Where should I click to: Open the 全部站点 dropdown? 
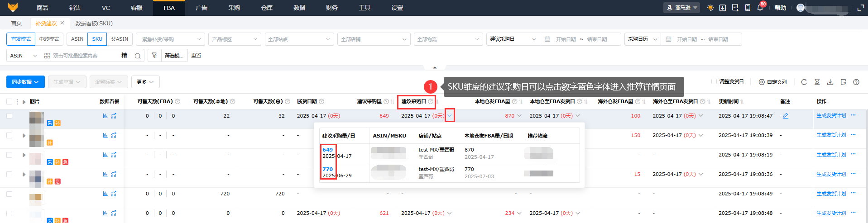tap(299, 39)
